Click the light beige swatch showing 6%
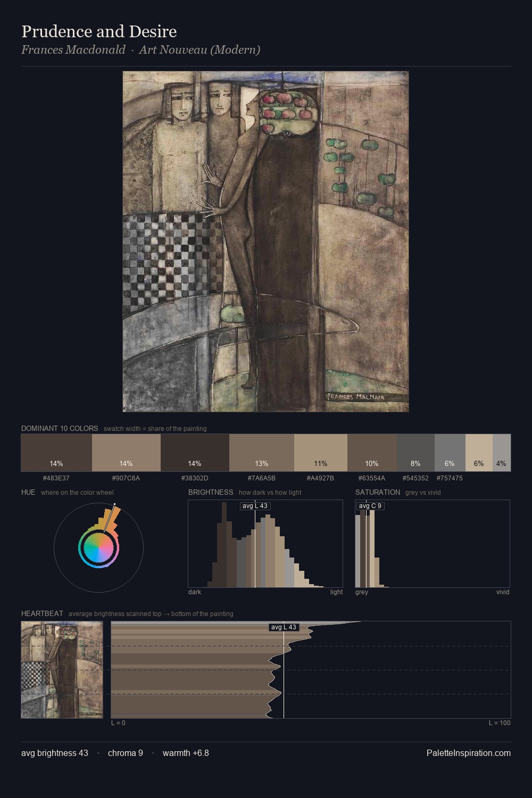 pyautogui.click(x=479, y=453)
